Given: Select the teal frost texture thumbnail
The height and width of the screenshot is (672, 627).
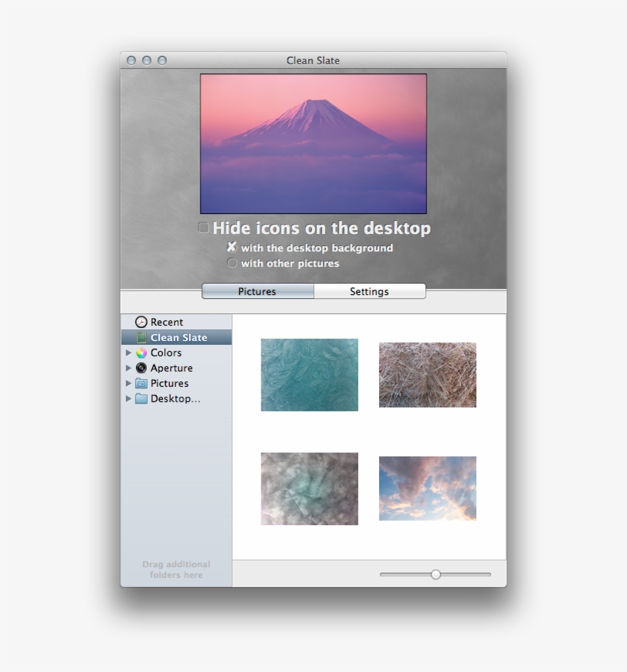Looking at the screenshot, I should tap(309, 375).
